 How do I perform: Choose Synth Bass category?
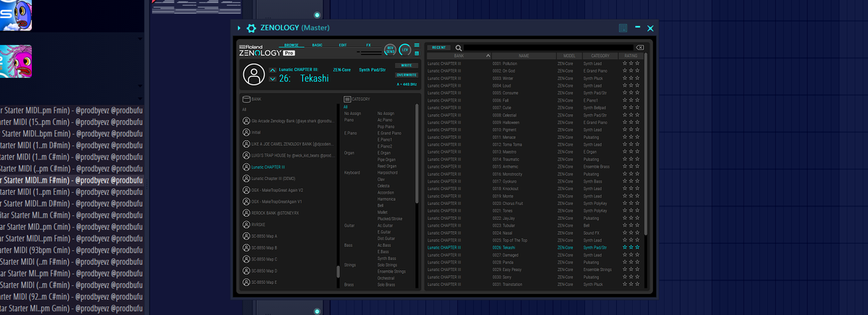click(387, 258)
